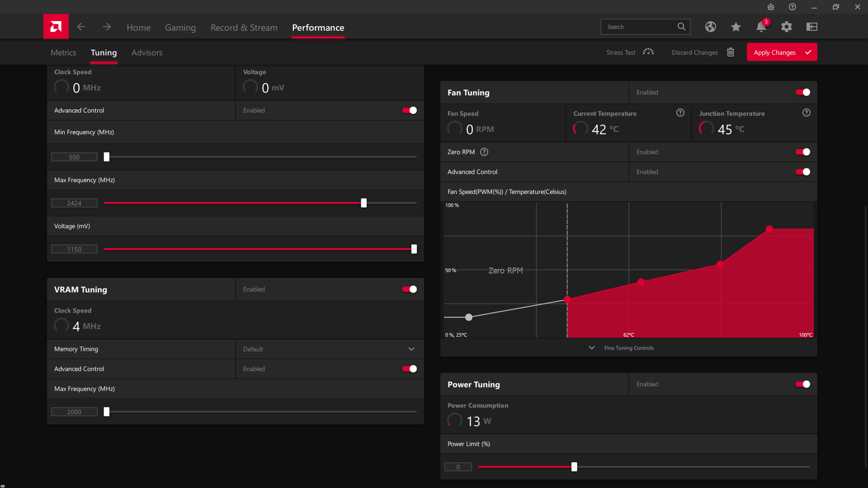Switch to Advisors sub-tab
This screenshot has width=868, height=488.
[147, 52]
